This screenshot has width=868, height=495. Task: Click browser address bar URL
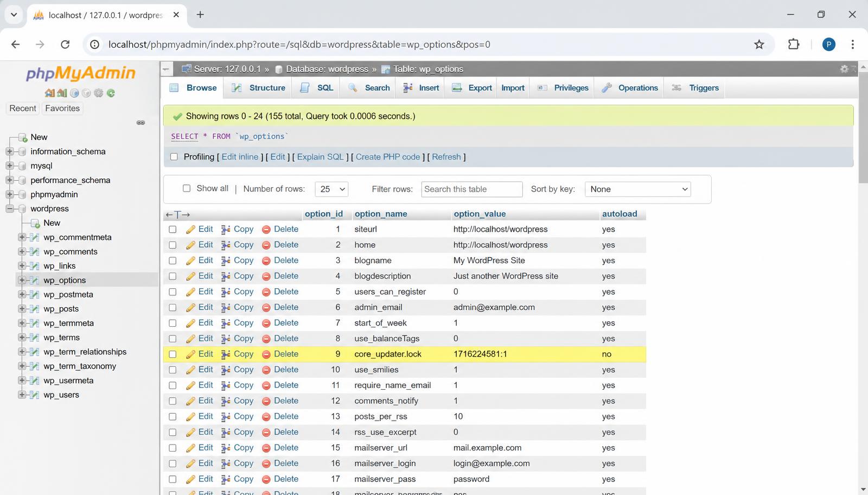pos(299,45)
